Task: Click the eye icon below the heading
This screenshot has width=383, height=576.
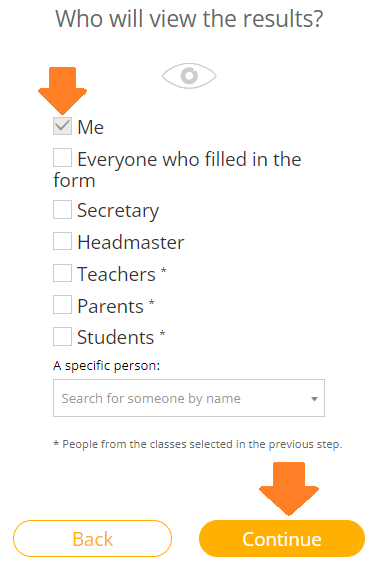Action: [189, 76]
